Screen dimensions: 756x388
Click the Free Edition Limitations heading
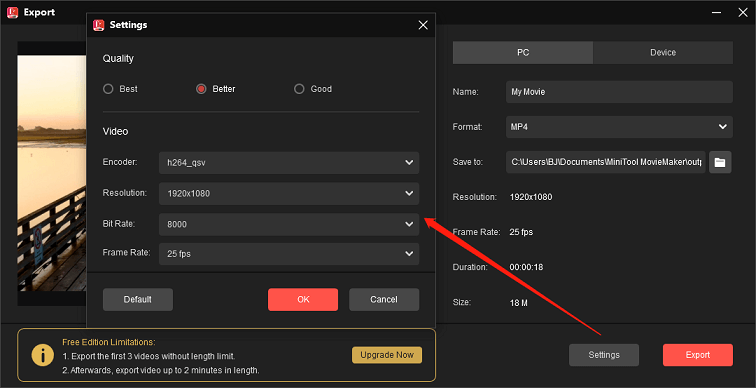click(109, 342)
